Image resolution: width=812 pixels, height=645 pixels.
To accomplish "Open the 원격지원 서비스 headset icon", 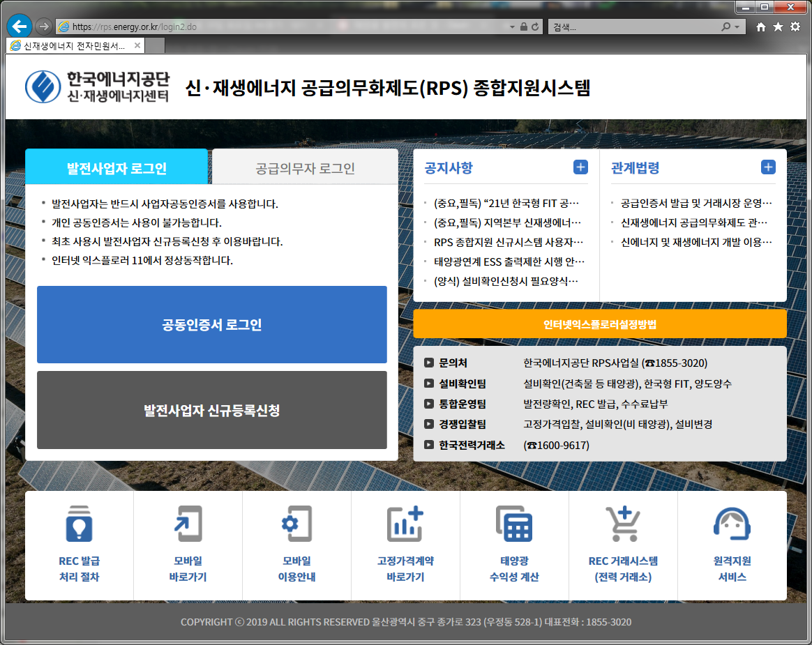I will 732,524.
